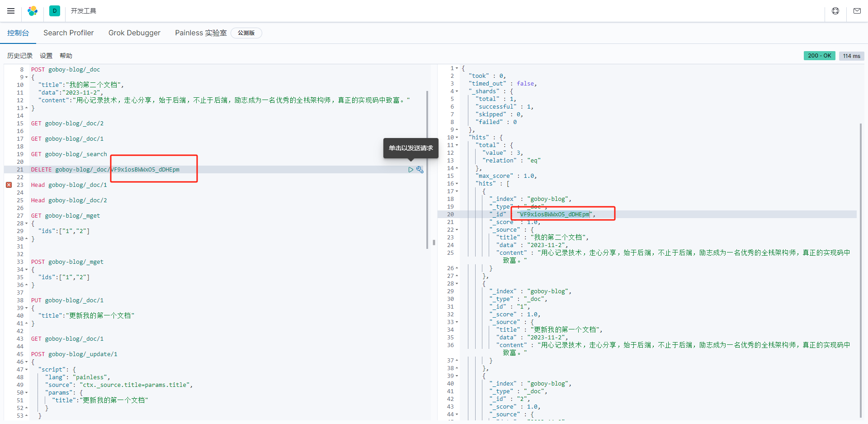Click the "max_score" : 1.0 response line
The image size is (868, 424).
506,176
